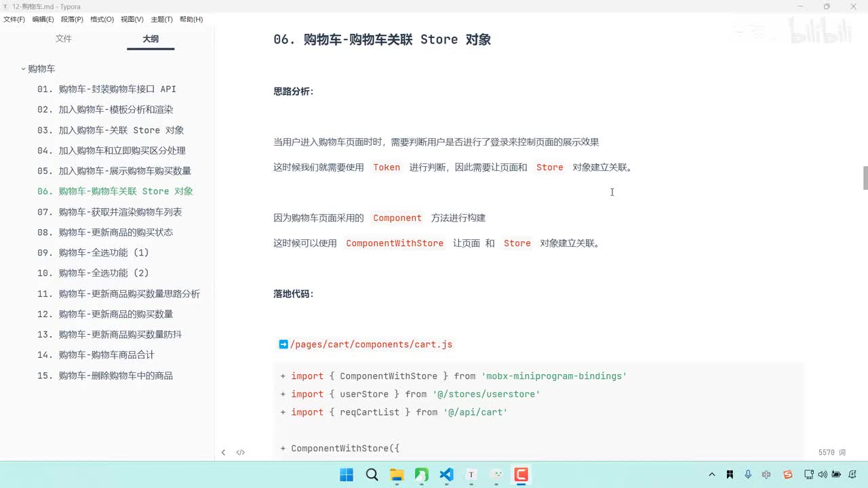Open File Explorer from the taskbar
868x488 pixels.
point(397,474)
